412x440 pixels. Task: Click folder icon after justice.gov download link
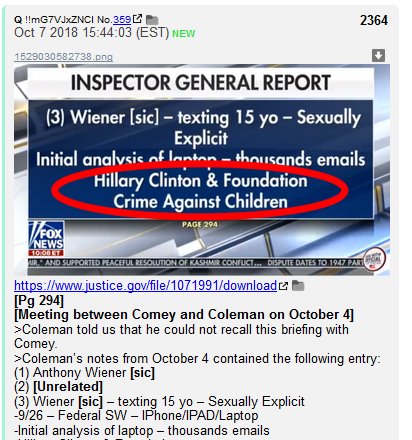point(298,286)
